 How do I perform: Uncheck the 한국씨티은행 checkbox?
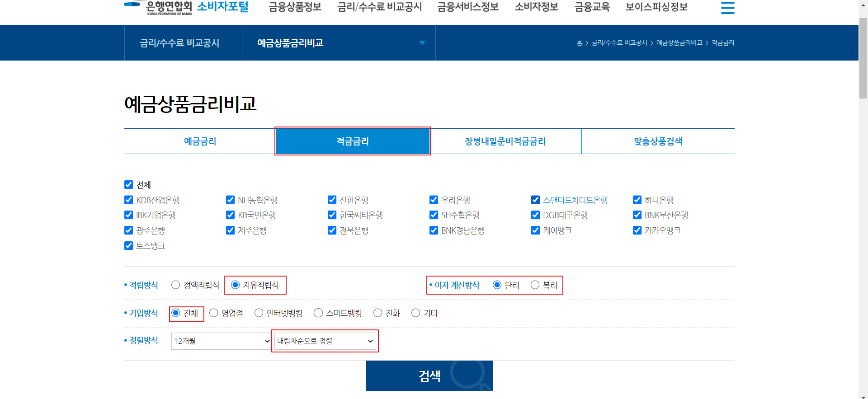(x=332, y=215)
